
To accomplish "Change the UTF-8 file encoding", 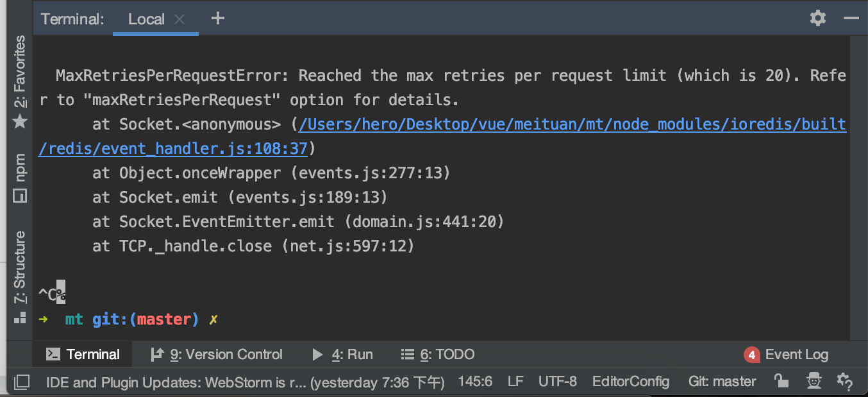I will click(x=558, y=382).
